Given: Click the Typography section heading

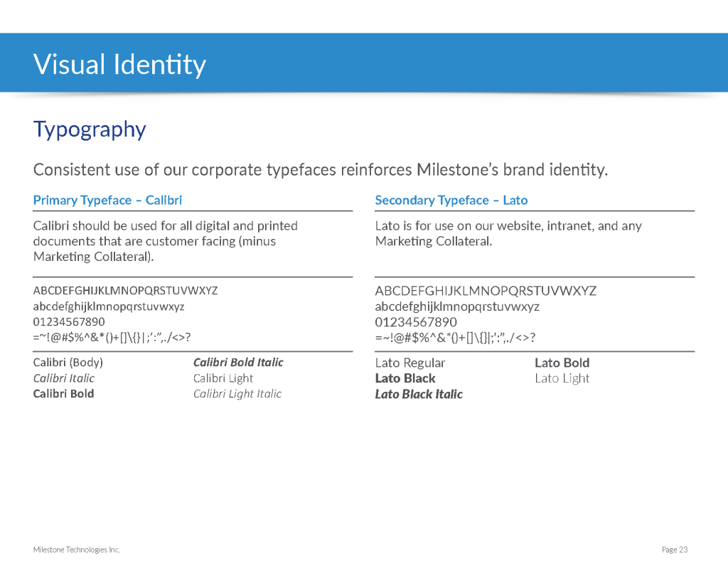Looking at the screenshot, I should pos(90,129).
